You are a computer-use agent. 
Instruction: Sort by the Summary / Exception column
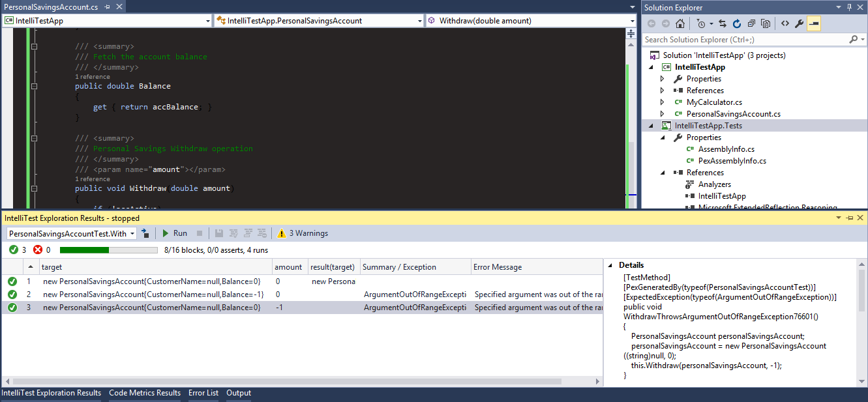[415, 267]
